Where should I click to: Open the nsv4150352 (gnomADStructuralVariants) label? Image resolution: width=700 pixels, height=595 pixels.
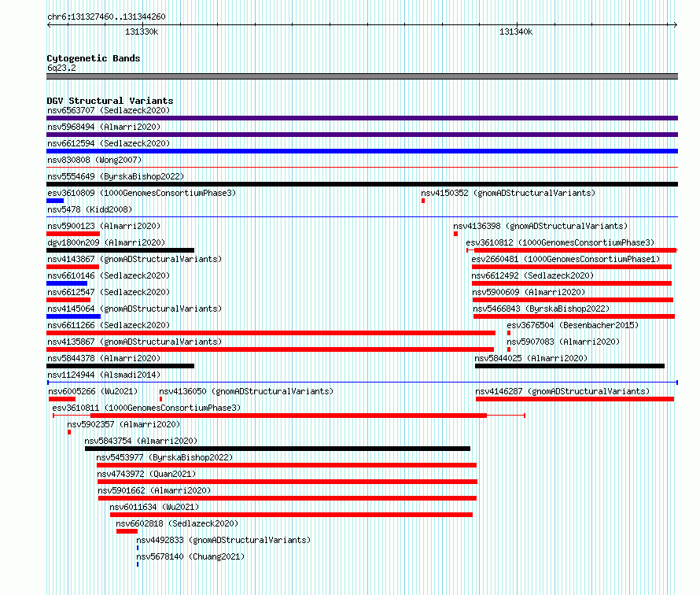508,193
